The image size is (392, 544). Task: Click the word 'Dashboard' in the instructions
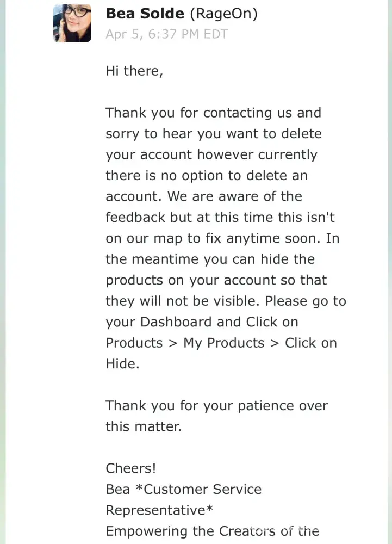[176, 322]
